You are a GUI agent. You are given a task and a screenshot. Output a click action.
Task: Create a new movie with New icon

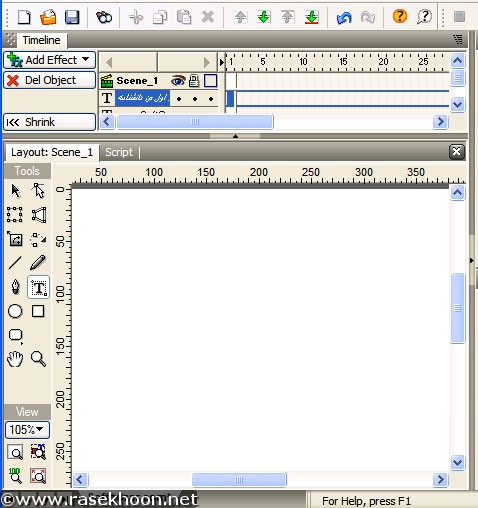24,17
